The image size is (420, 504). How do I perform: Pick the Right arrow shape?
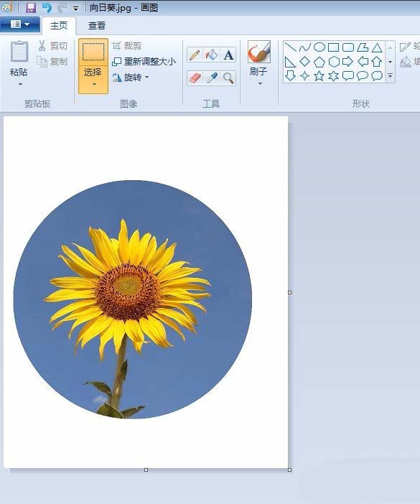(348, 62)
